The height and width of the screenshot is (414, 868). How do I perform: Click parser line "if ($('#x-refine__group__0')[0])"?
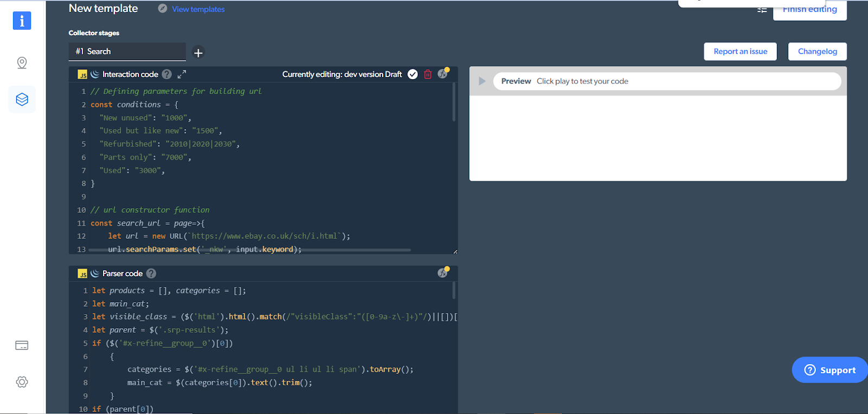[163, 343]
